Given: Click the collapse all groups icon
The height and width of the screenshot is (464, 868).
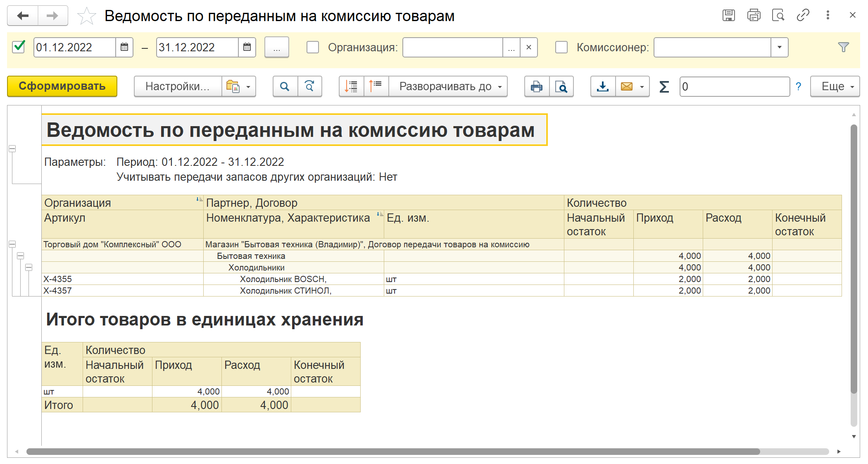Looking at the screenshot, I should tap(376, 86).
